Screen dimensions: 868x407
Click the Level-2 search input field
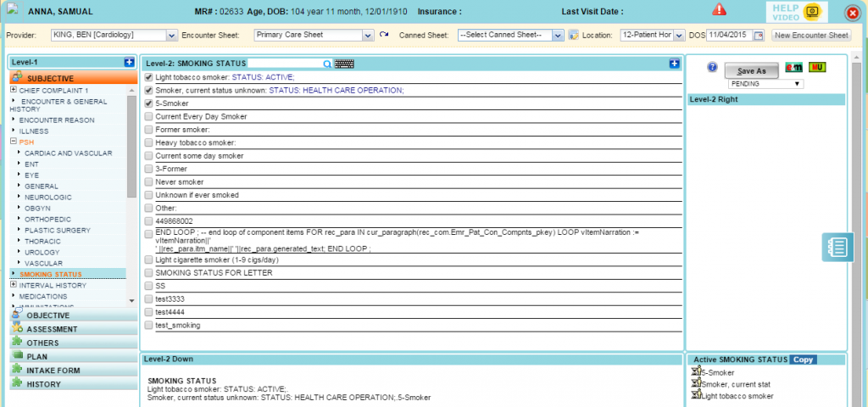click(x=285, y=64)
